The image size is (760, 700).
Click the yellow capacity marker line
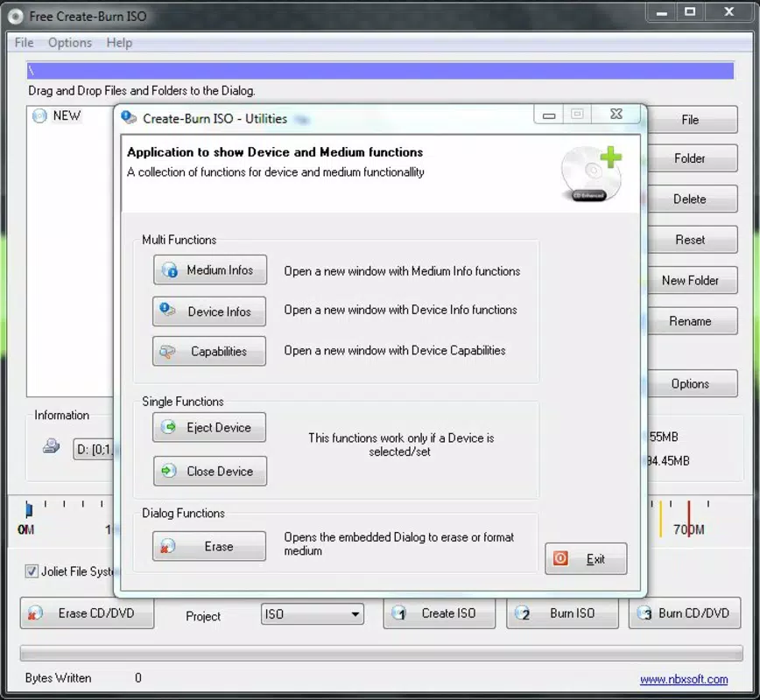tap(660, 518)
